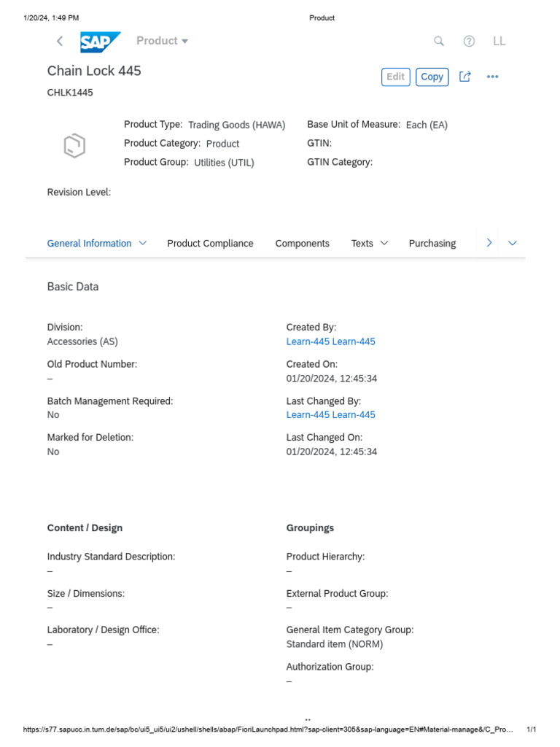Viewport: 560px width, 747px height.
Task: Open LL user profile avatar
Action: (499, 42)
